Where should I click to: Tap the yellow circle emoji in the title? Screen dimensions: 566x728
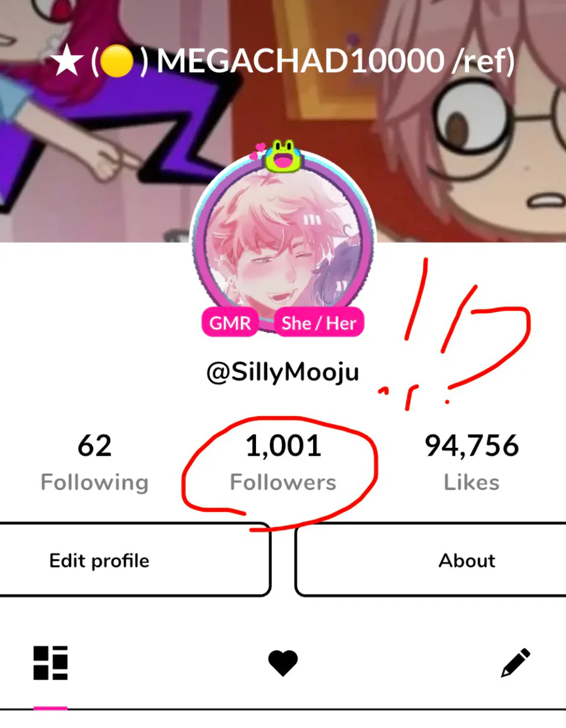click(117, 61)
